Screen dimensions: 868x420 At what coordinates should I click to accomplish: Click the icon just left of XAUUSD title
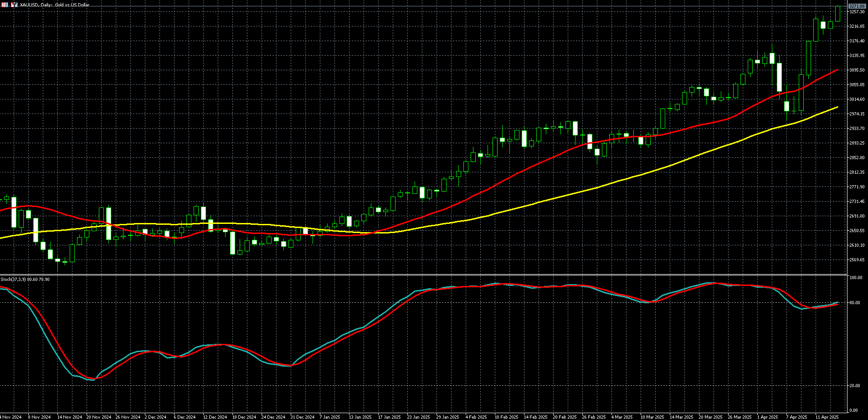(x=14, y=5)
